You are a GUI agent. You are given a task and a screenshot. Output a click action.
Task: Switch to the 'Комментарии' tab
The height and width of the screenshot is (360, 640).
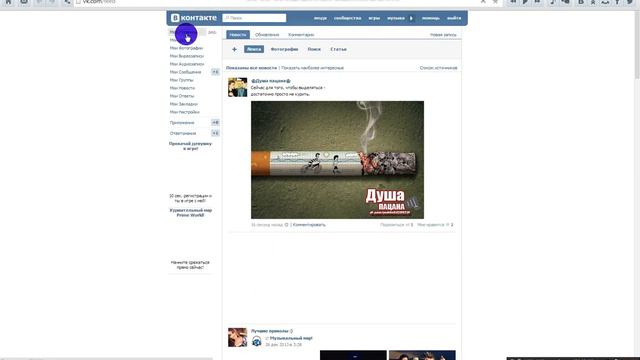click(x=301, y=35)
